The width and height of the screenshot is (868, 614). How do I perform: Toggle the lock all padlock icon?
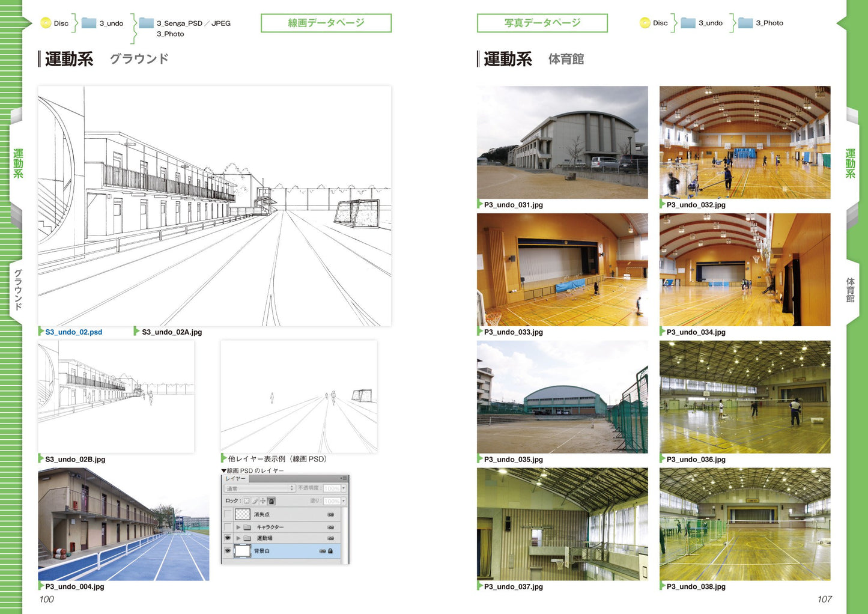[x=271, y=501]
